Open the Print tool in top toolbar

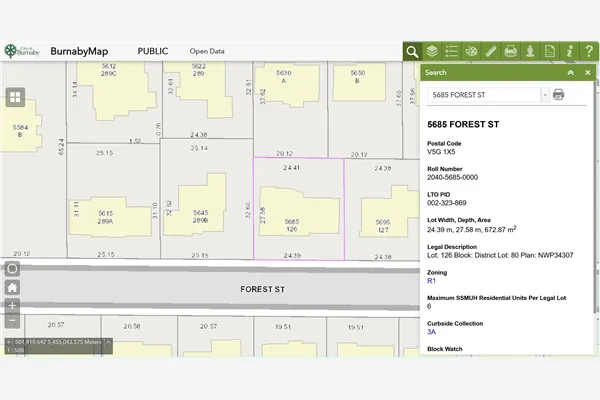510,51
